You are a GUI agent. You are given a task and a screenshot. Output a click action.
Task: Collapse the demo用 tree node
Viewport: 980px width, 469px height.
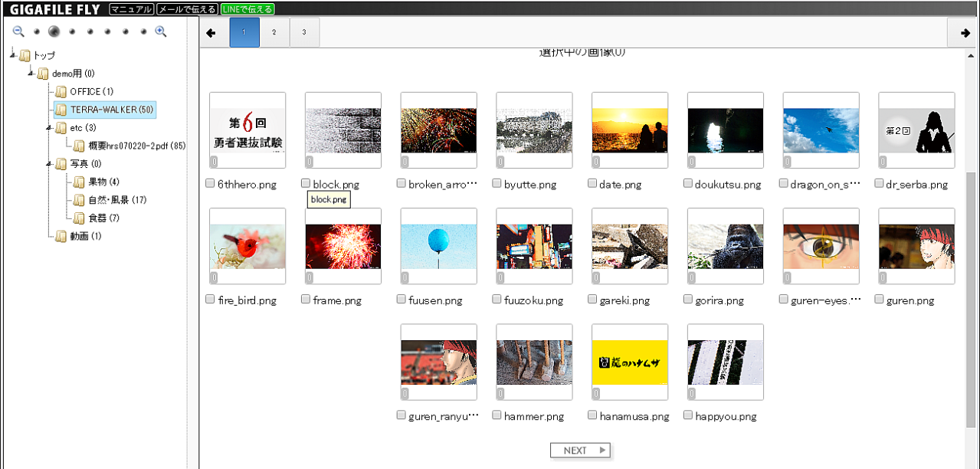(31, 74)
